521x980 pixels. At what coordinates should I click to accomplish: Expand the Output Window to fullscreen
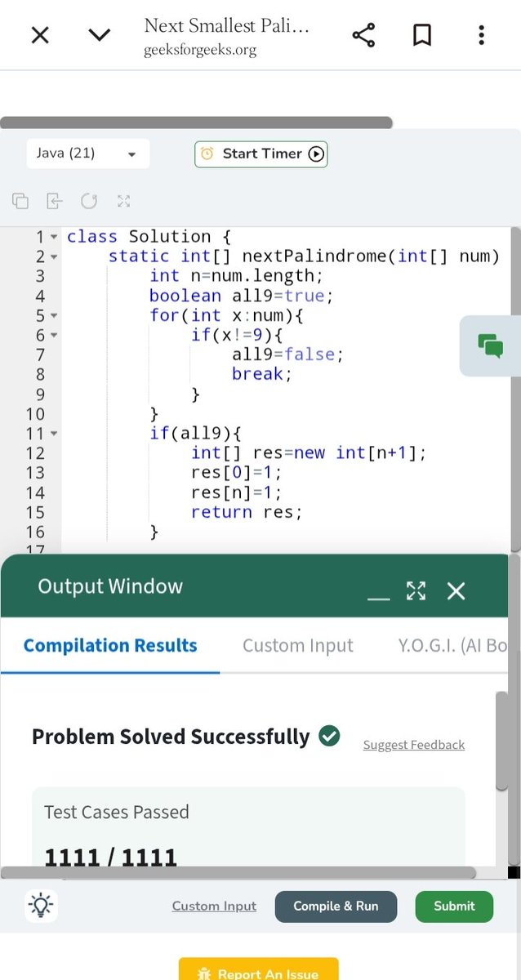416,591
